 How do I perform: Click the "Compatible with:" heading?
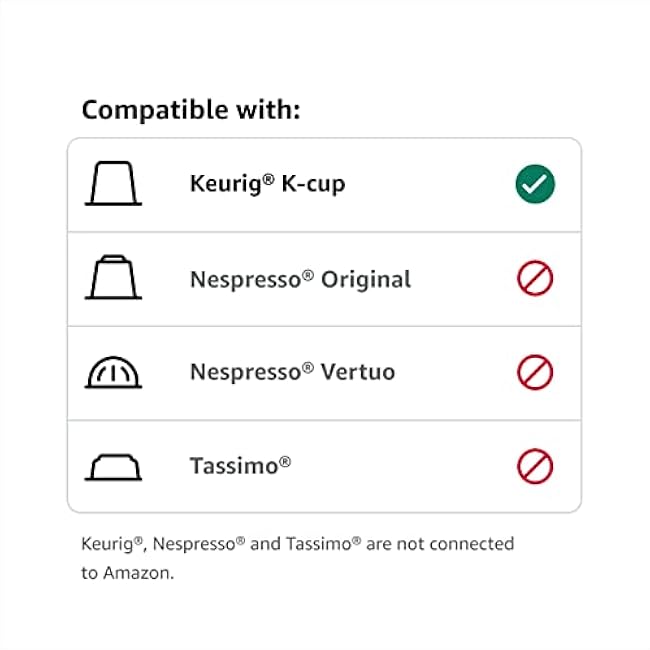pyautogui.click(x=191, y=109)
